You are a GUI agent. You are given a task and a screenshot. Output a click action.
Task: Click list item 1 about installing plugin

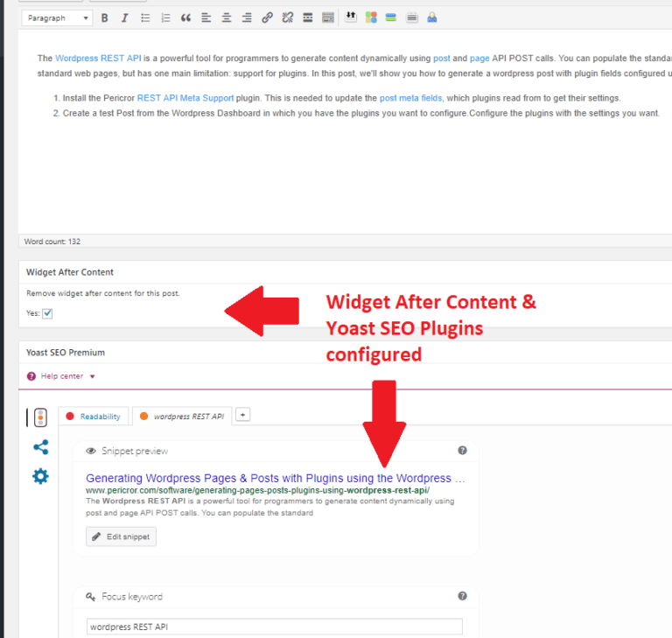341,98
